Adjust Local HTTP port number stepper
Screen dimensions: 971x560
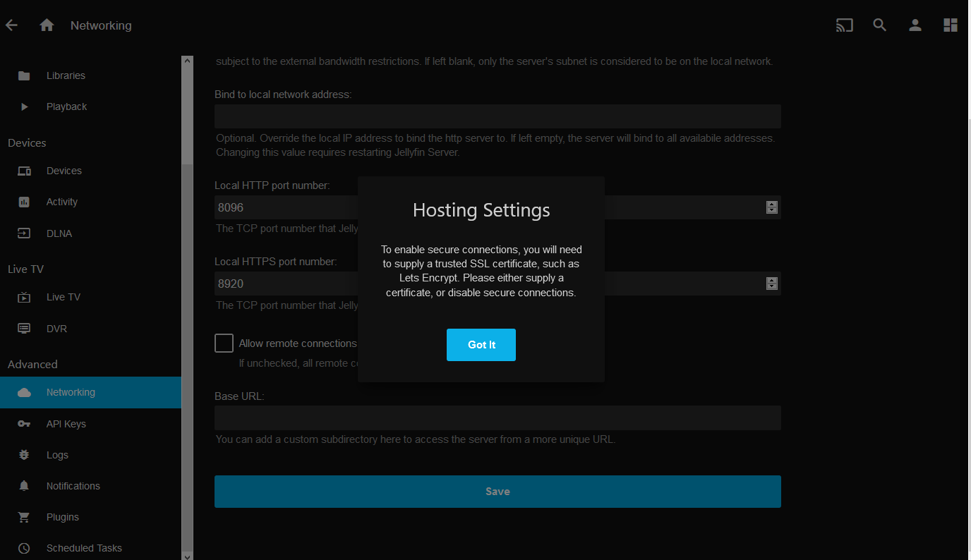[x=772, y=207]
